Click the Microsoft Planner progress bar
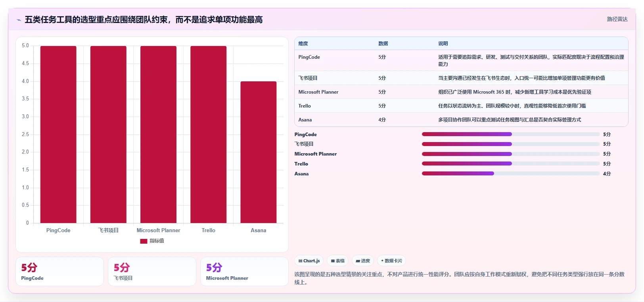The image size is (644, 302). click(511, 154)
